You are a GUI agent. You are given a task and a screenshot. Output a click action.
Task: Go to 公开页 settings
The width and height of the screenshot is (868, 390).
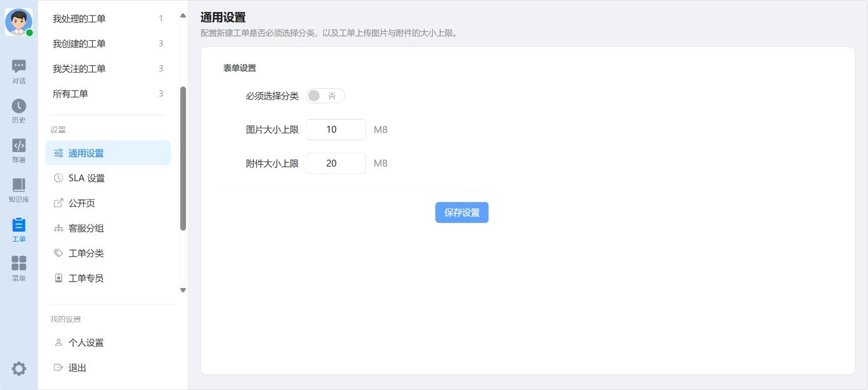click(x=108, y=203)
